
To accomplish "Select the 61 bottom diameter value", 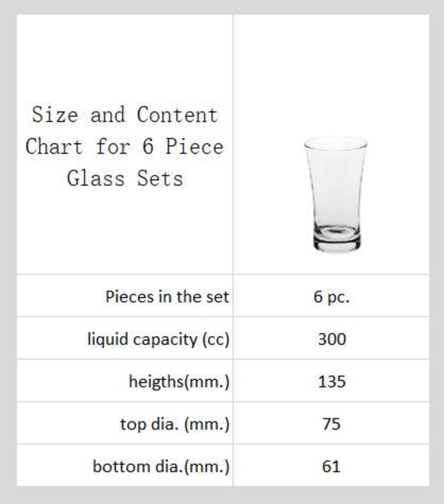I will (x=331, y=466).
